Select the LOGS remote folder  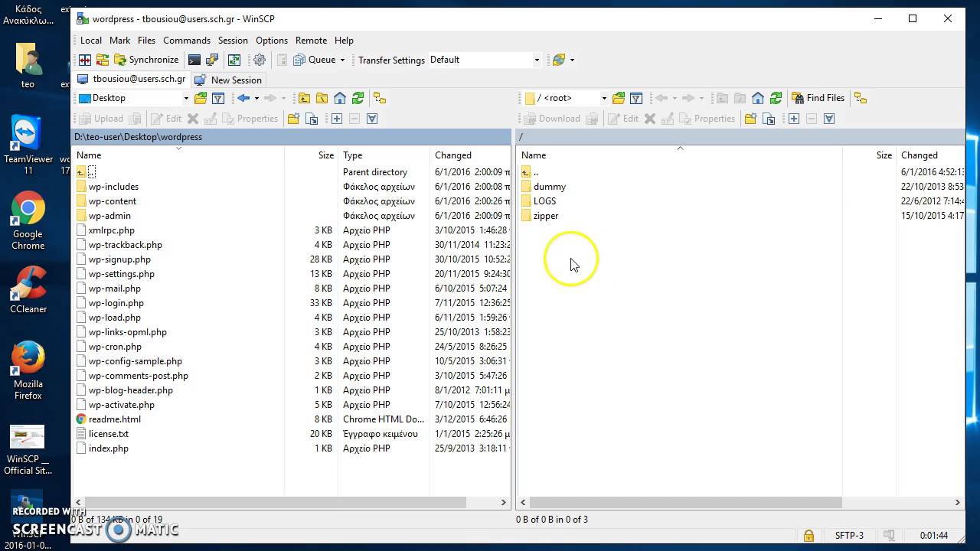pyautogui.click(x=544, y=201)
